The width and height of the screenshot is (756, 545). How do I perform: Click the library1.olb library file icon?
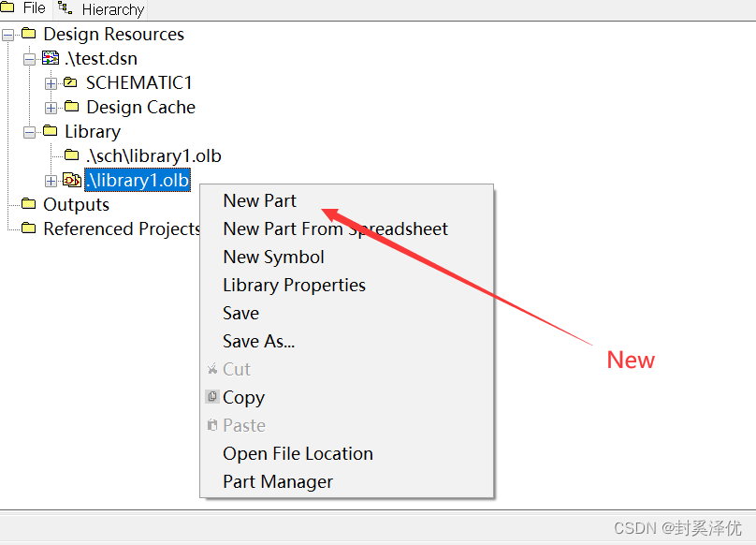pyautogui.click(x=71, y=180)
